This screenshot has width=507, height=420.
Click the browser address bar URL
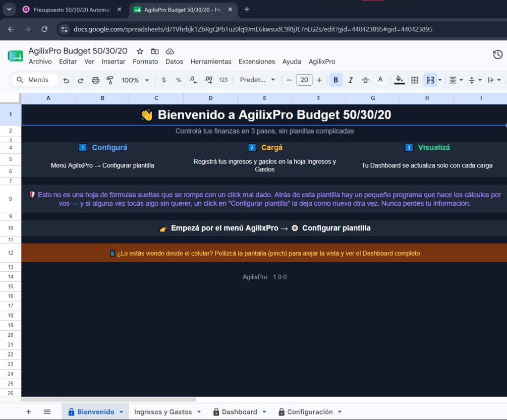click(253, 29)
